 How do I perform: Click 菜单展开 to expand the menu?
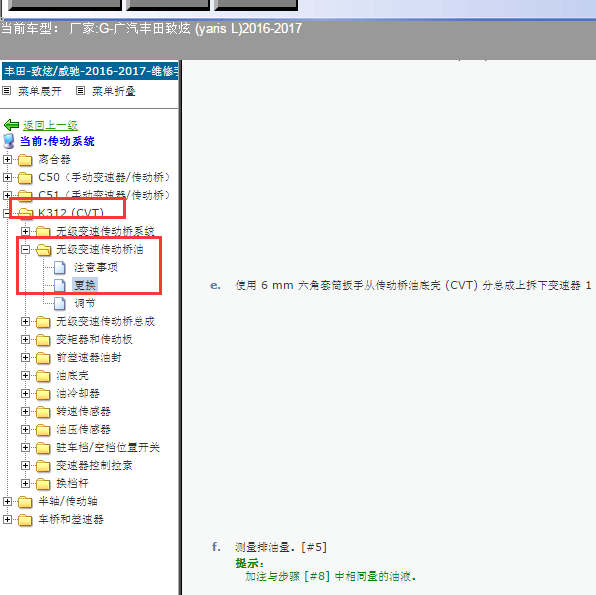40,91
